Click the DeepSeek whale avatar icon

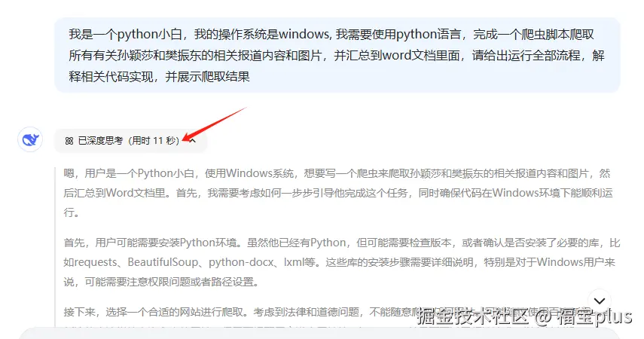pos(30,139)
